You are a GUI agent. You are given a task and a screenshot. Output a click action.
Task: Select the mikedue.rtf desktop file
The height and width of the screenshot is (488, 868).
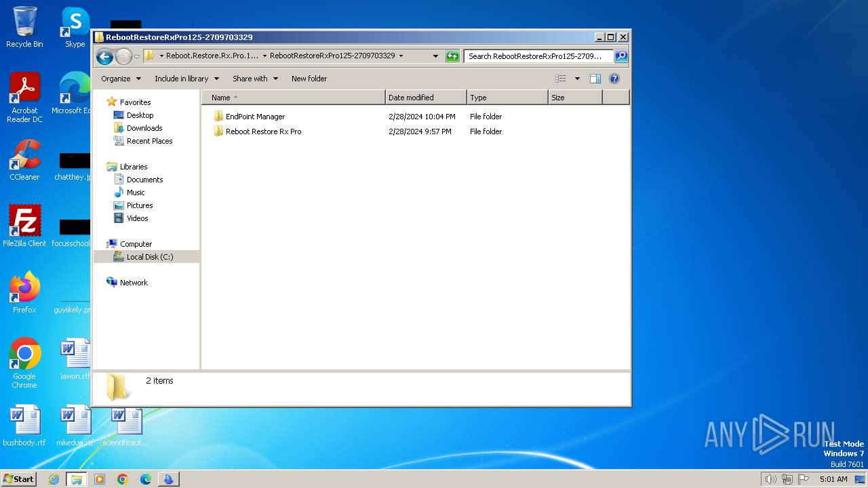pyautogui.click(x=75, y=426)
